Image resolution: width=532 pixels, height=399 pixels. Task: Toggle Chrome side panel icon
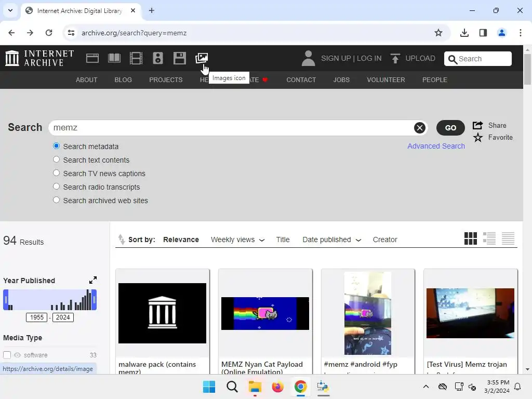point(483,33)
